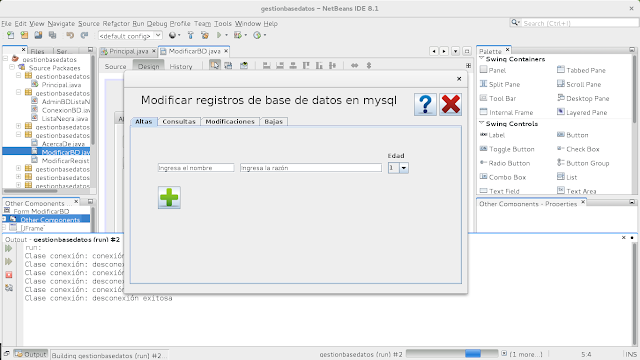Switch to Source view

[116, 66]
